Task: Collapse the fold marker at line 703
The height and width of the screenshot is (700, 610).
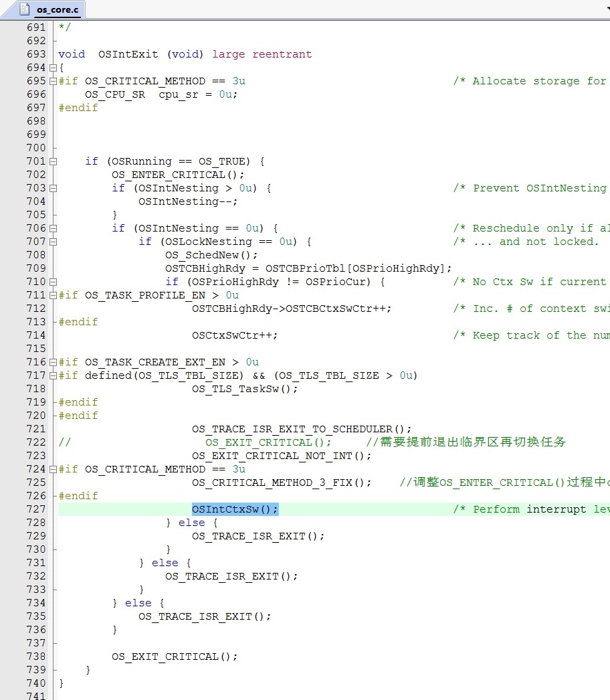Action: point(53,189)
